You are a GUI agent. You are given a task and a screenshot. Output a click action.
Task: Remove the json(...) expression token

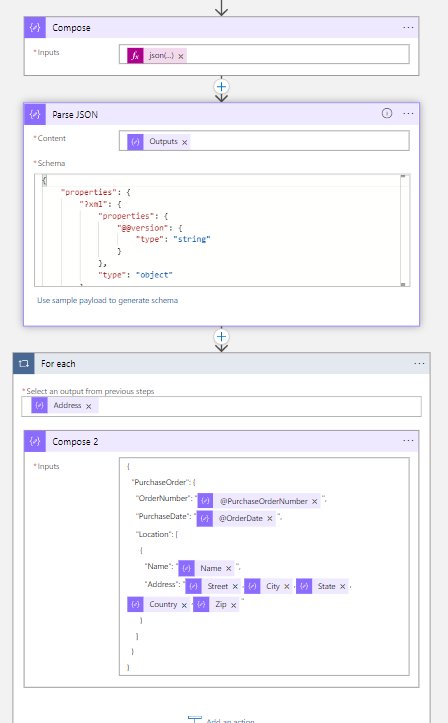(x=181, y=56)
